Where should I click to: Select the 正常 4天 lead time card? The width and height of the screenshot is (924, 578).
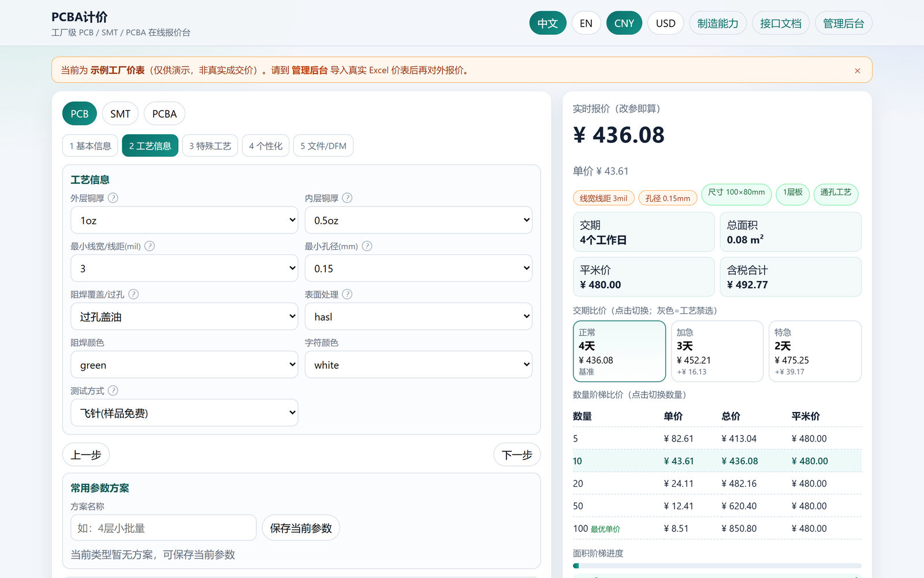[619, 351]
